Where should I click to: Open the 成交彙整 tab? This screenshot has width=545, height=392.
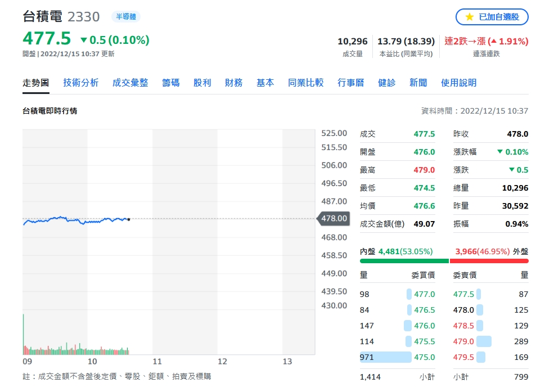pos(130,83)
